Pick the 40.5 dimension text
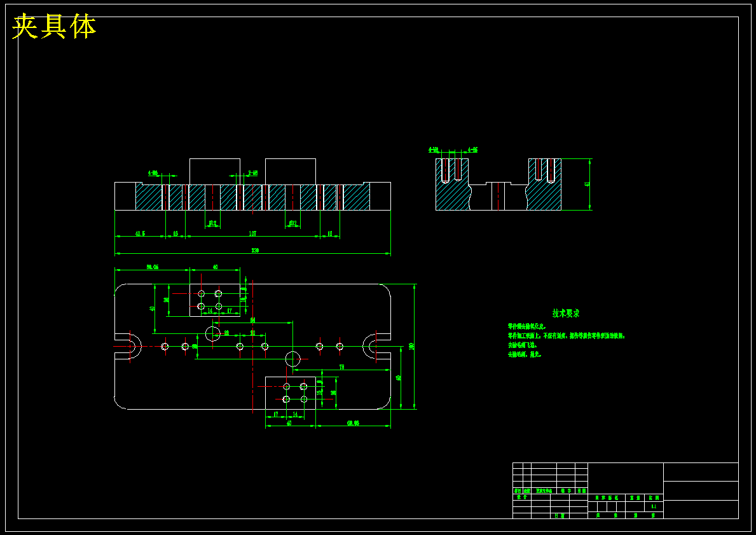 [x=140, y=233]
